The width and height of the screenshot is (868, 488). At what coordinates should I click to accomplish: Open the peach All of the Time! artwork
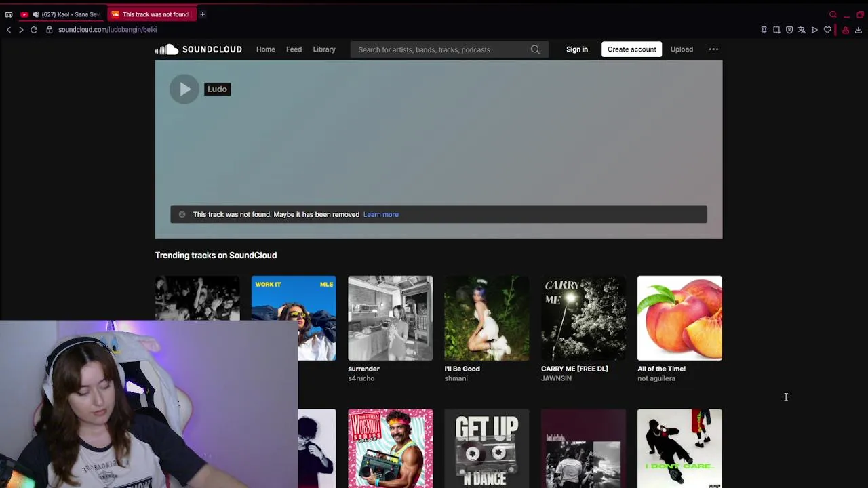[x=679, y=318]
